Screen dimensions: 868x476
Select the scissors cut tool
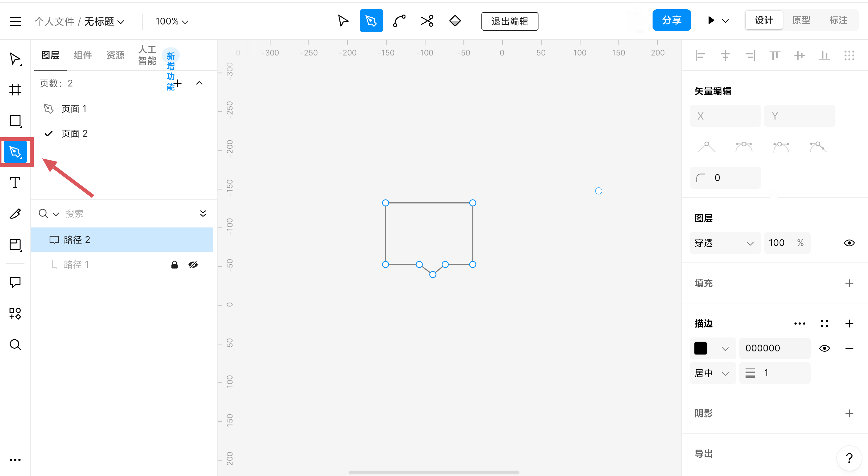[427, 21]
